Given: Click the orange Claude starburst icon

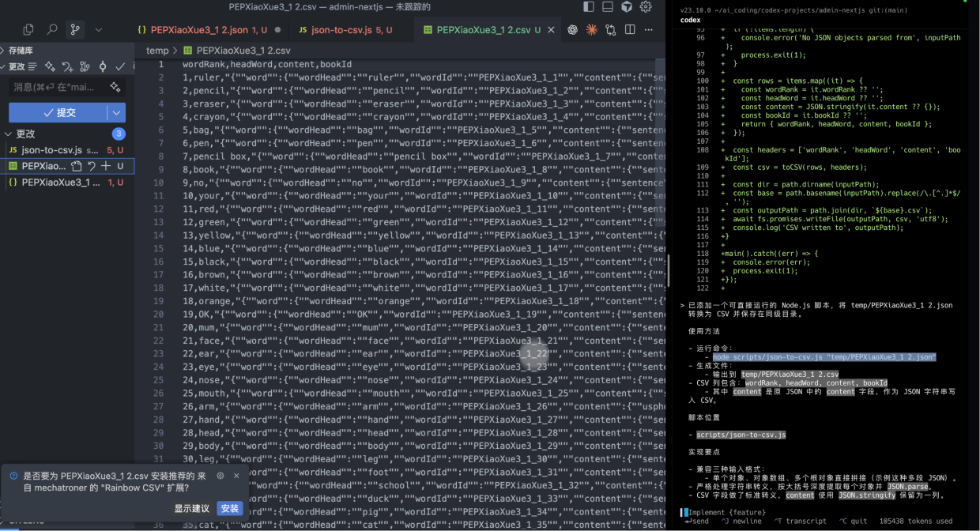Looking at the screenshot, I should 591,30.
